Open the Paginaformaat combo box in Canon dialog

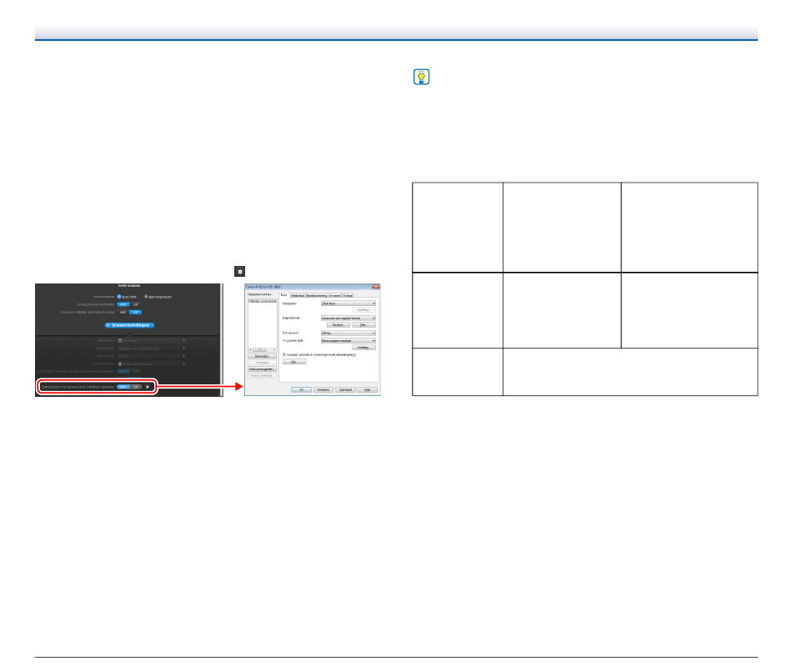pos(348,318)
